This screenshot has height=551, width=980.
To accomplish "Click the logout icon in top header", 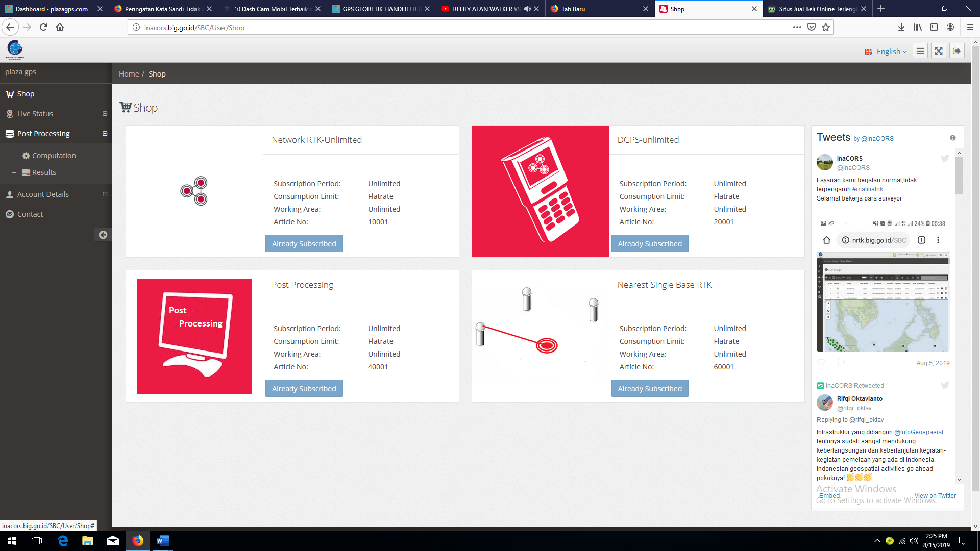I will (957, 51).
